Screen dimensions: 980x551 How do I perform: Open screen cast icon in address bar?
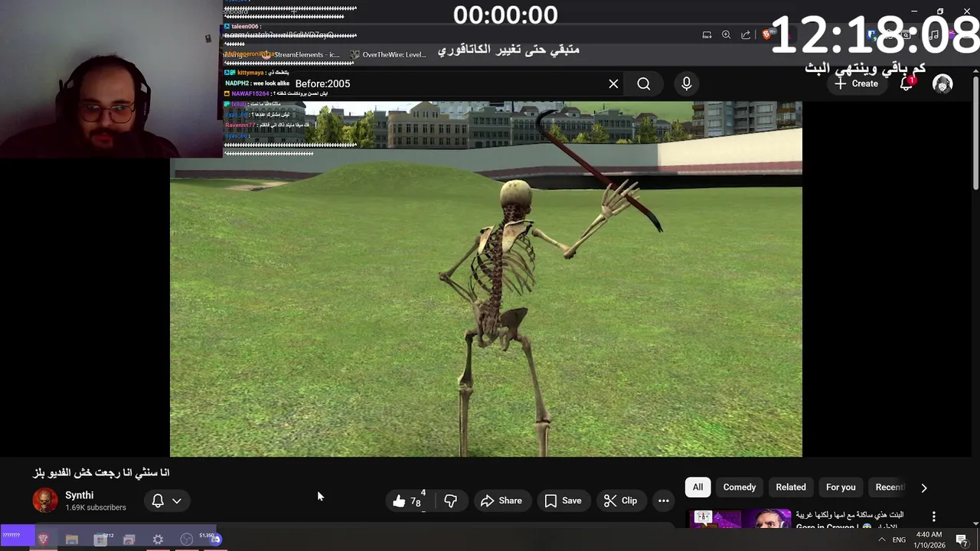coord(707,34)
